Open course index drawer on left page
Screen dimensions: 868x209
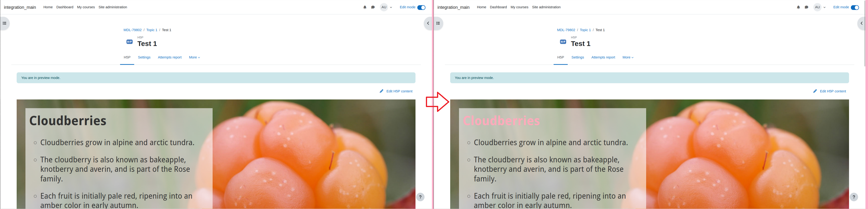click(x=4, y=23)
